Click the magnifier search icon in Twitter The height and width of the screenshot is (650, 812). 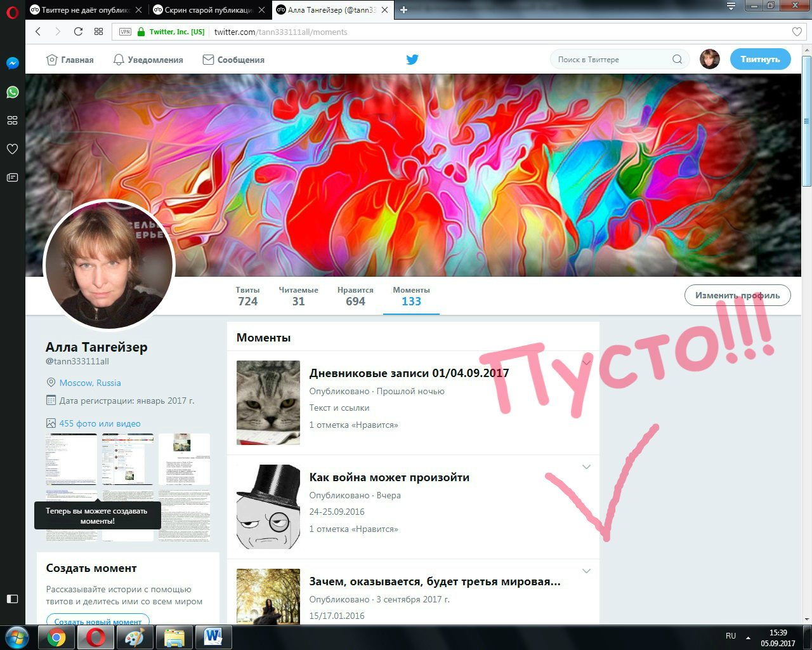click(677, 60)
